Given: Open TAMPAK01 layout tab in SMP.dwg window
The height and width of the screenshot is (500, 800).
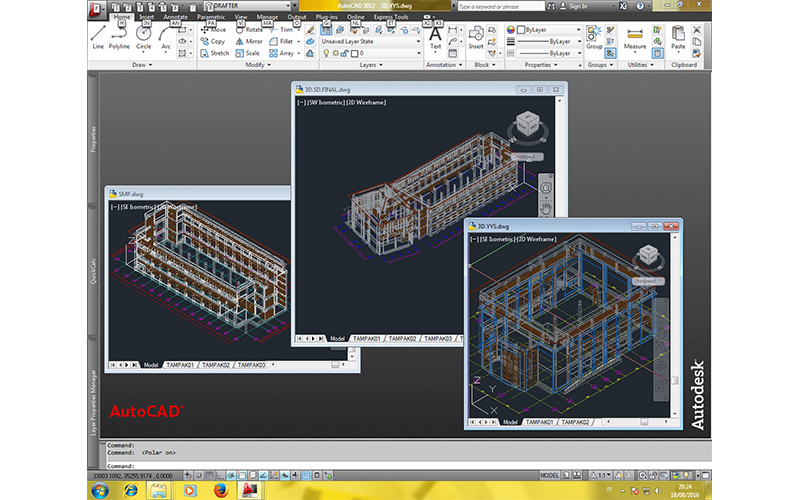Looking at the screenshot, I should (181, 365).
